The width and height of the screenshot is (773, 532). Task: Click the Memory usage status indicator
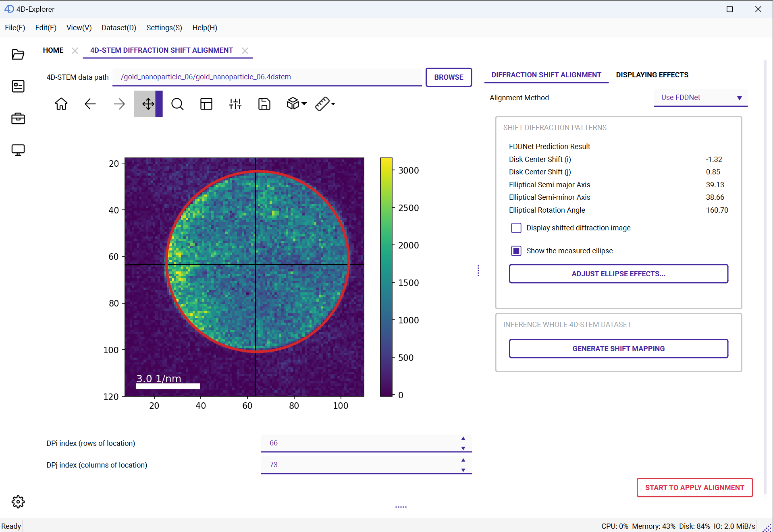[x=653, y=526]
